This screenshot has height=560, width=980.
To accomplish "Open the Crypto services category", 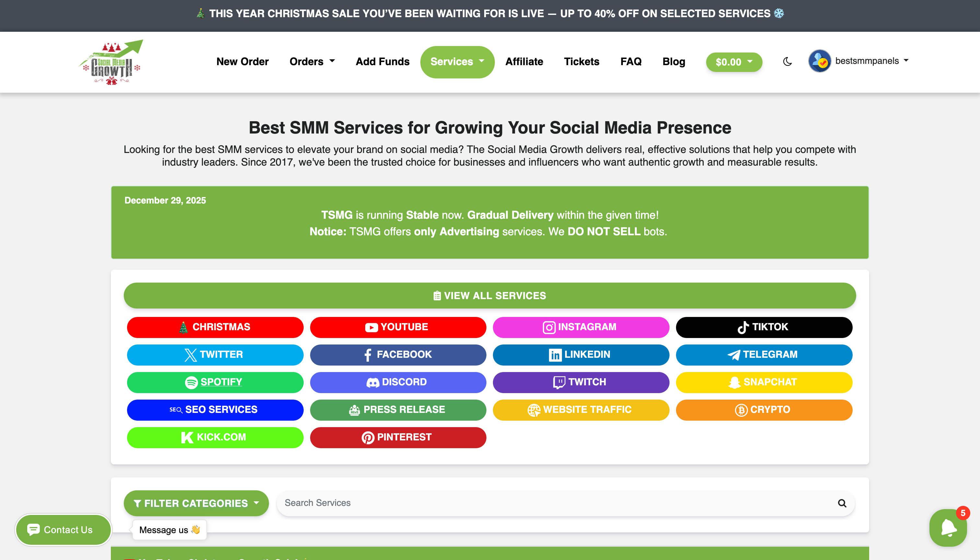I will click(764, 410).
